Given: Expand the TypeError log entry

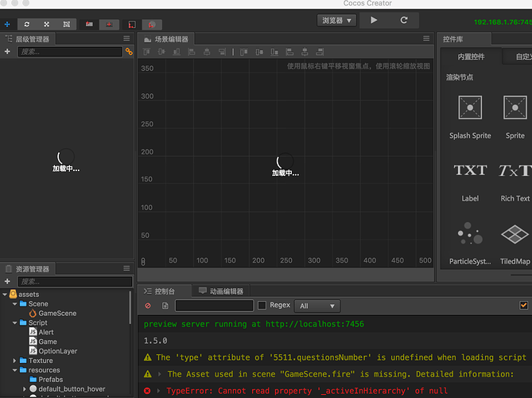Looking at the screenshot, I should pos(158,391).
